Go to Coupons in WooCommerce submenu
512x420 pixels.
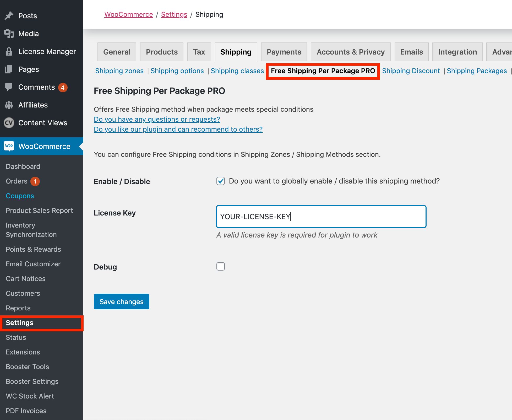[x=20, y=196]
